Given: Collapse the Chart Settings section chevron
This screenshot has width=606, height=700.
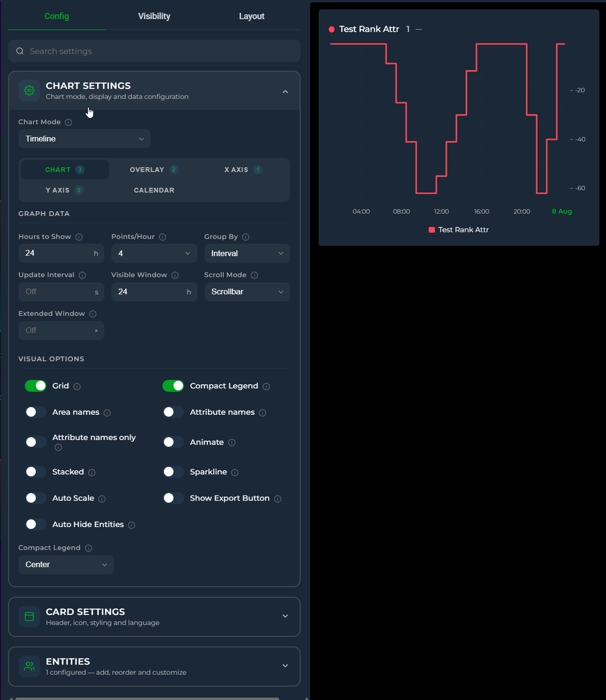Looking at the screenshot, I should (x=285, y=92).
